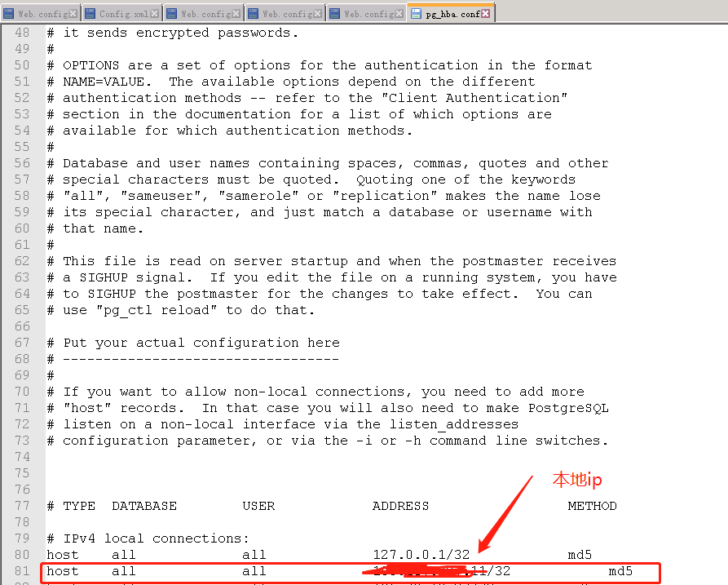Click the 127.0.0.1/32 address text

[420, 554]
